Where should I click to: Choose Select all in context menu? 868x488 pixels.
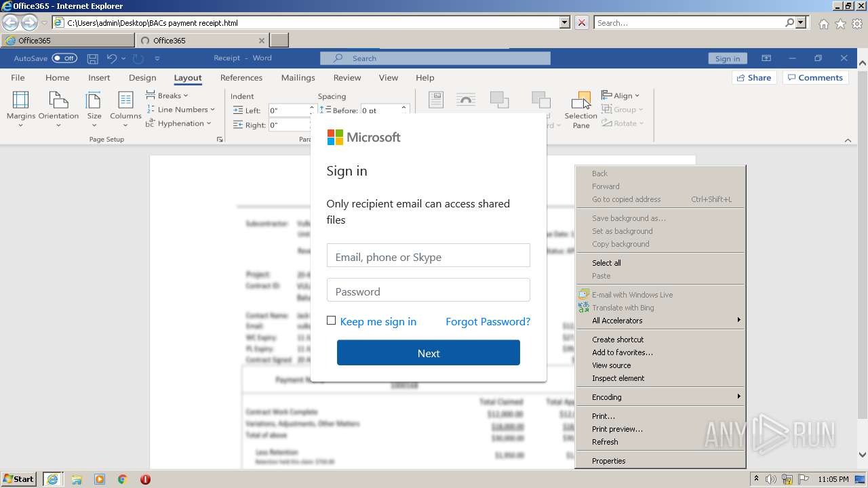pos(660,263)
